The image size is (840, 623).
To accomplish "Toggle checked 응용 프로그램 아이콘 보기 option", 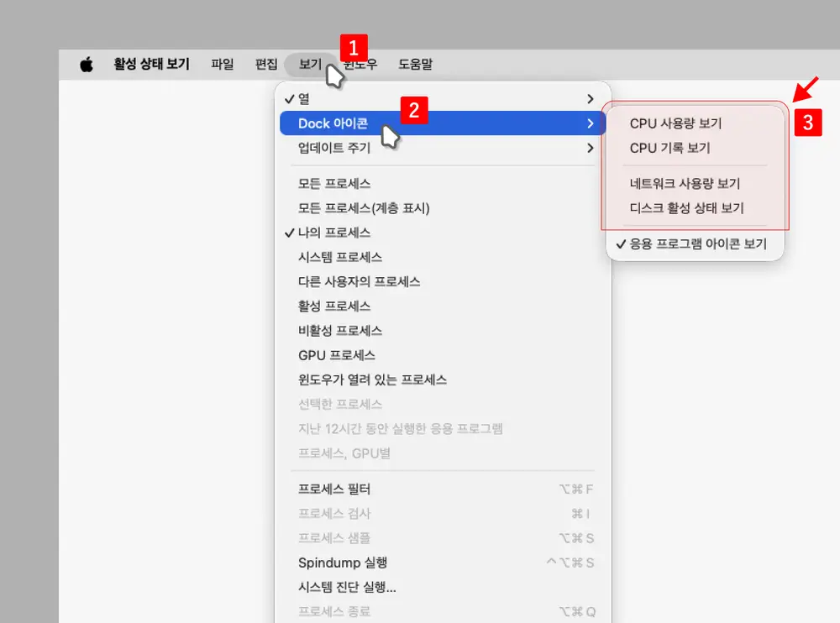I will [x=695, y=244].
